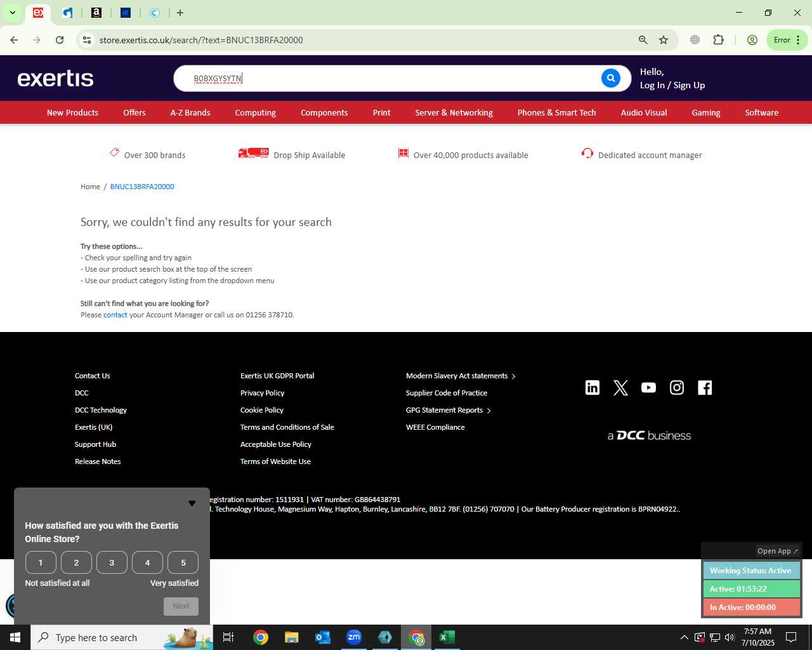Show hidden system tray icons

point(684,637)
